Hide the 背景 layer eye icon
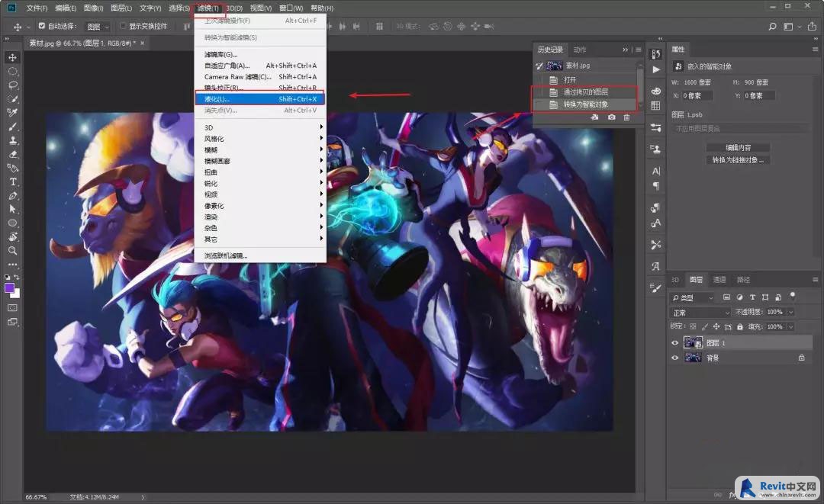Viewport: 824px width, 504px height. click(x=674, y=358)
